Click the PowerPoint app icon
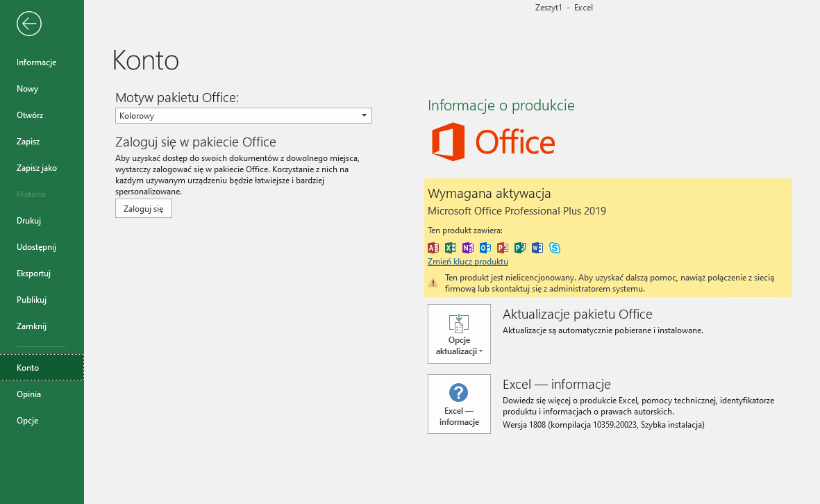The width and height of the screenshot is (820, 504). point(503,248)
